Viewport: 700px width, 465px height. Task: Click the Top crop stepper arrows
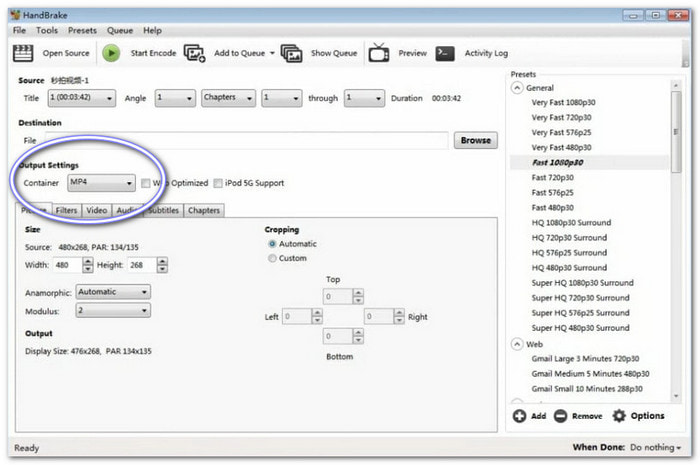[x=358, y=296]
